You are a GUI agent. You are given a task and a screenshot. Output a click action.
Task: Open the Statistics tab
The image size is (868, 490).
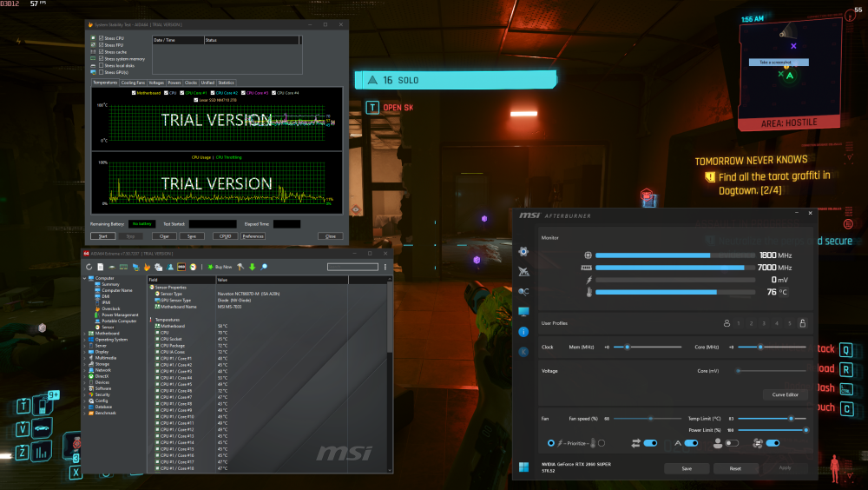226,83
